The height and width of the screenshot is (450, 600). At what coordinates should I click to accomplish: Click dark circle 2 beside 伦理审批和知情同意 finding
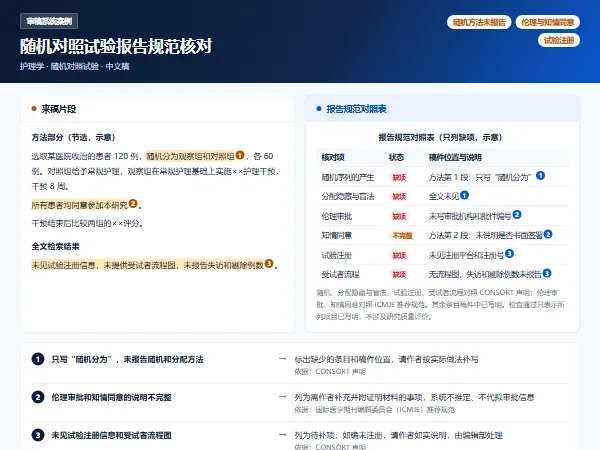pyautogui.click(x=38, y=397)
